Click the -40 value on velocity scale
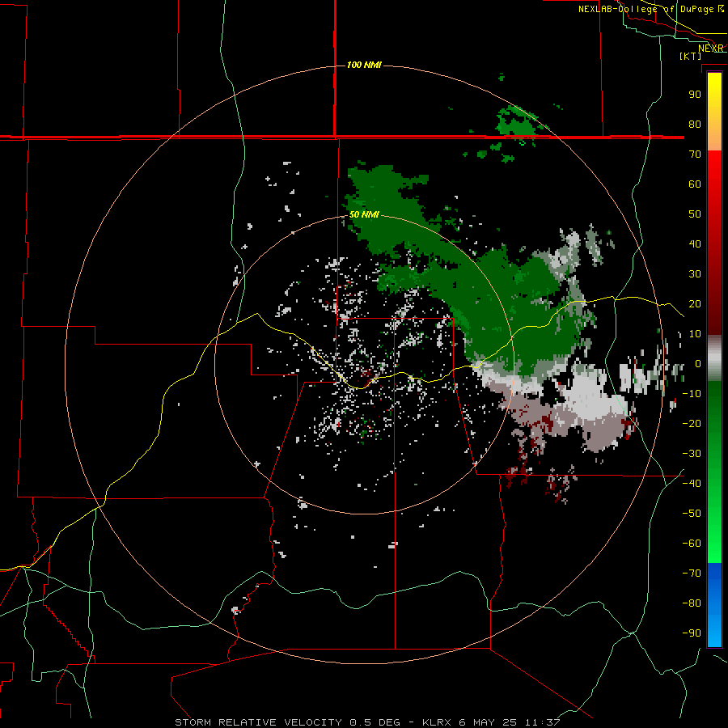The image size is (728, 728). pyautogui.click(x=692, y=484)
